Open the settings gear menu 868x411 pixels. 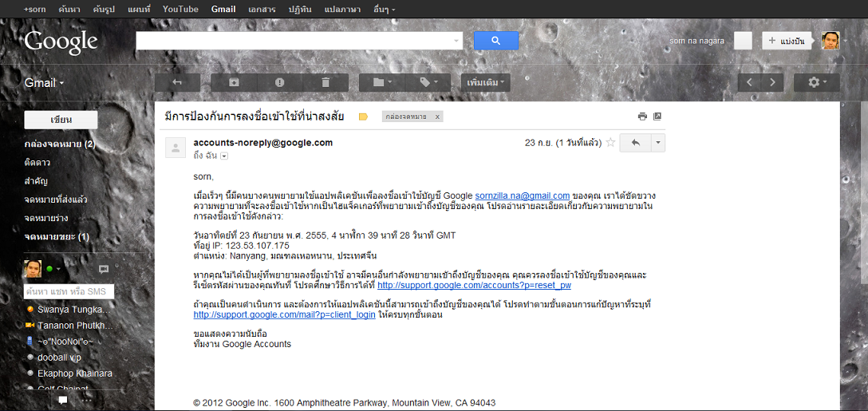tap(816, 82)
